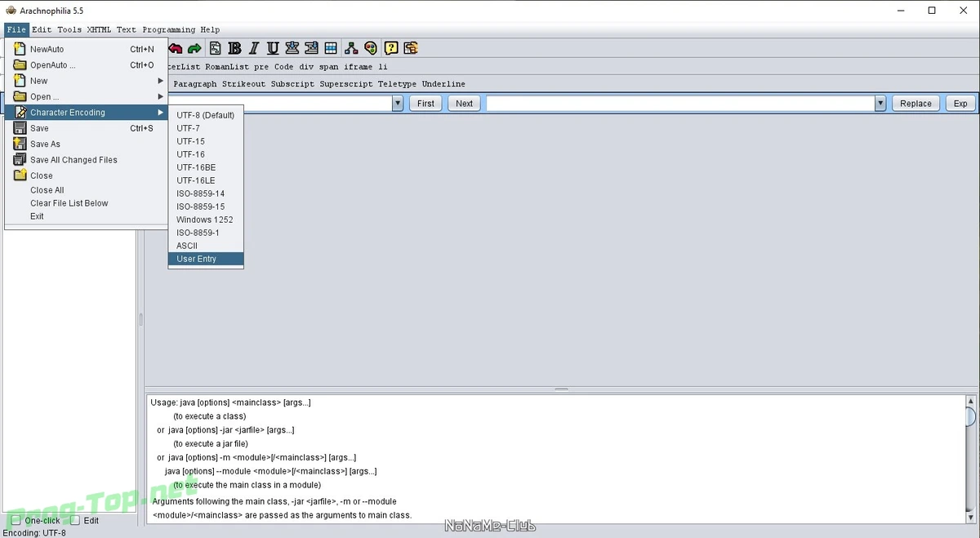Click the Encoding: UTF-8 status text
The image size is (980, 538).
[x=34, y=532]
